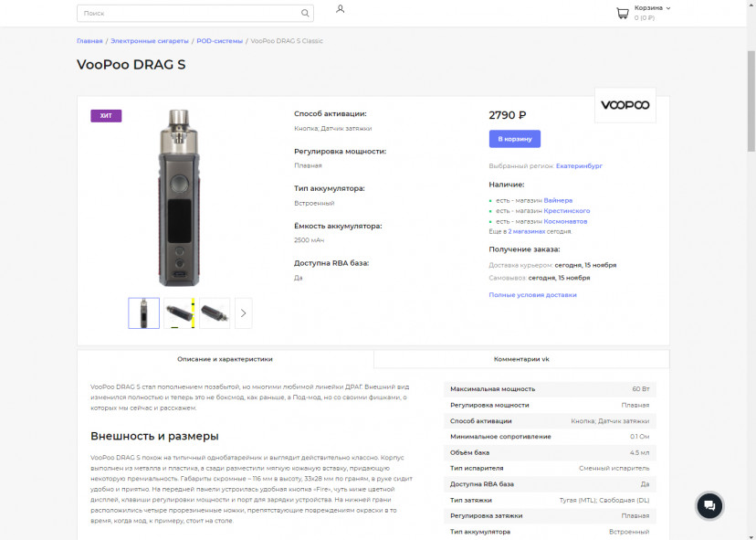
Task: Click the purple ХИТ badge
Action: (x=106, y=116)
